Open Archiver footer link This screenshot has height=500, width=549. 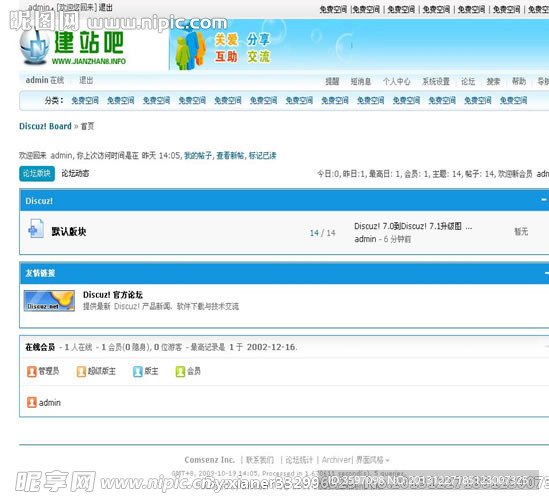(x=336, y=460)
